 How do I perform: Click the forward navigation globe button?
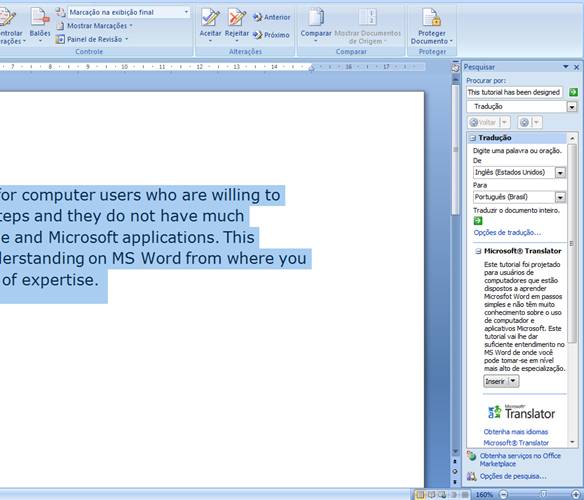coord(524,122)
